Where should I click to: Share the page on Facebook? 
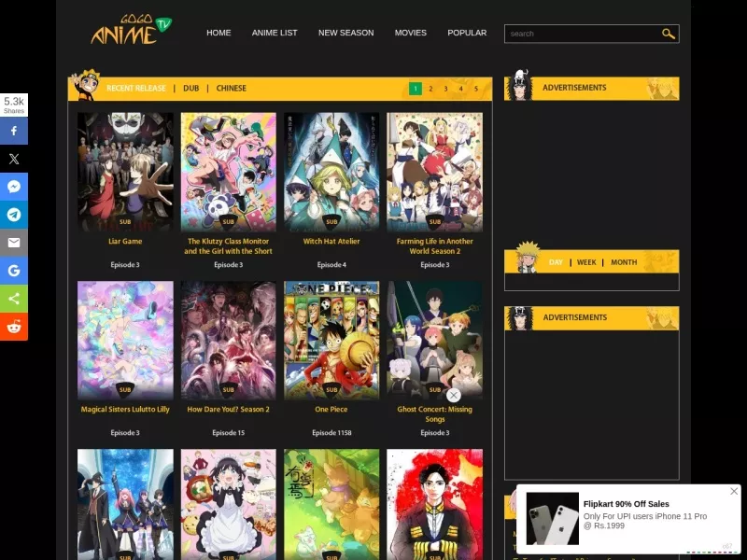coord(14,131)
